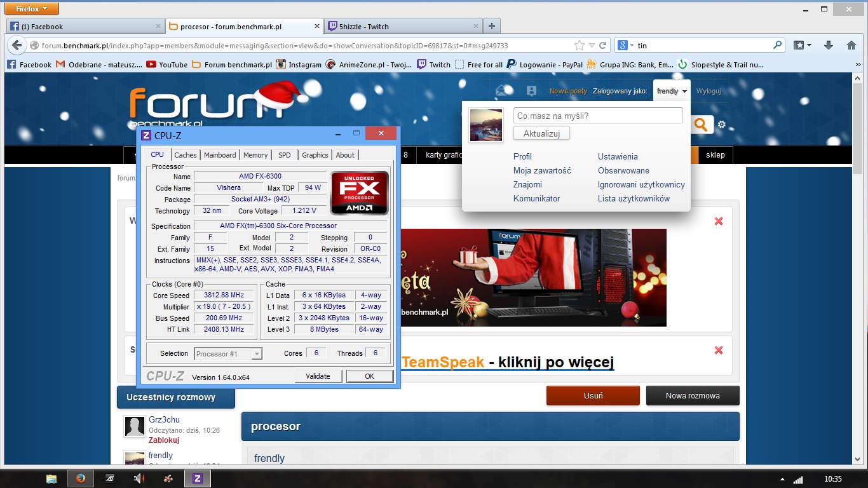Open the sklep menu item

coord(715,154)
